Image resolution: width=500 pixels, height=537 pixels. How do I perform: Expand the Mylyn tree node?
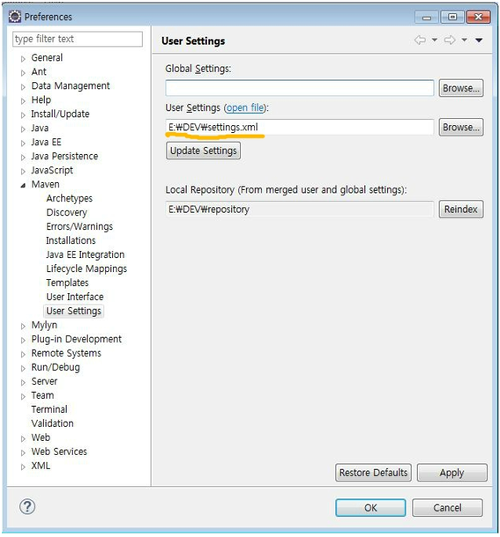pos(23,326)
